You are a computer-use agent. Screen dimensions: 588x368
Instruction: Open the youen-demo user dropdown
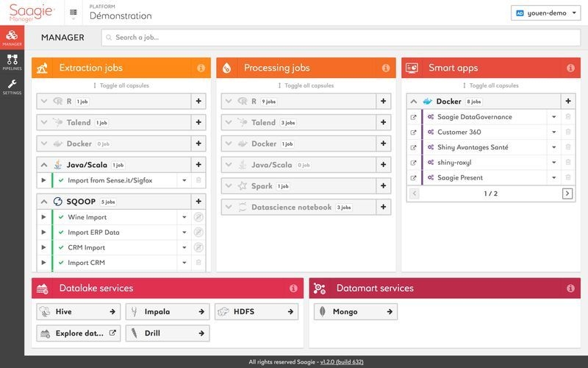tap(545, 13)
